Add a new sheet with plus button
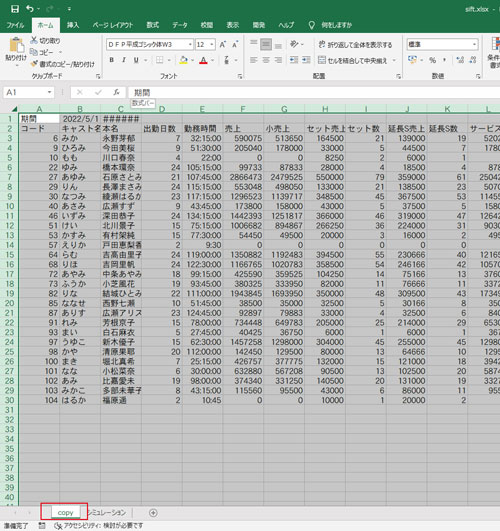Viewport: 500px width, 531px height. click(153, 513)
